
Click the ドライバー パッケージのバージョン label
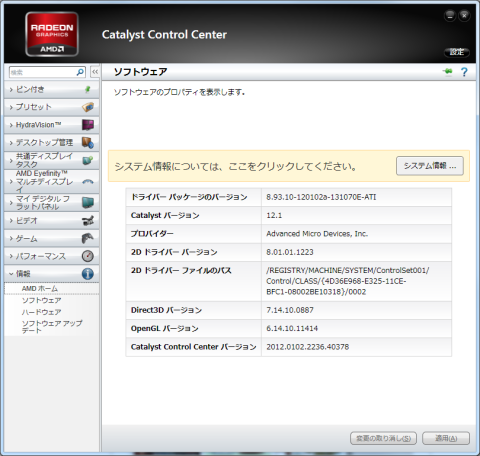point(189,197)
